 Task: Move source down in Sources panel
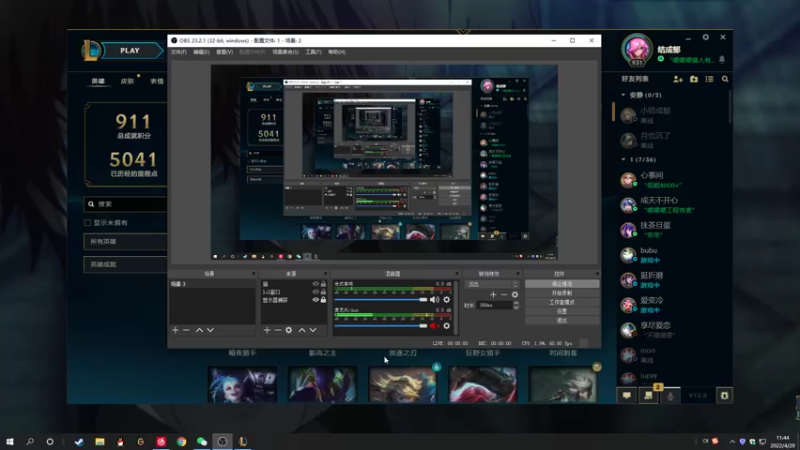[x=313, y=330]
